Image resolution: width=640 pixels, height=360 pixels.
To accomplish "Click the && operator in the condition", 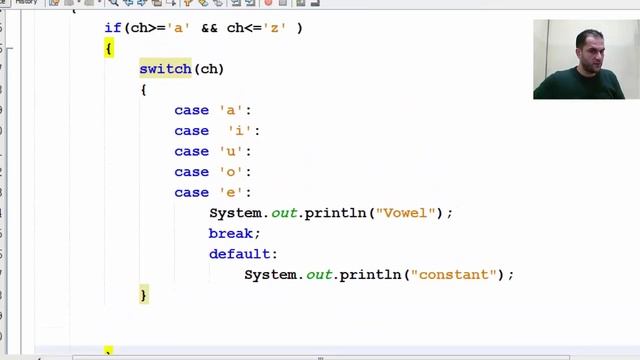I will [x=209, y=28].
